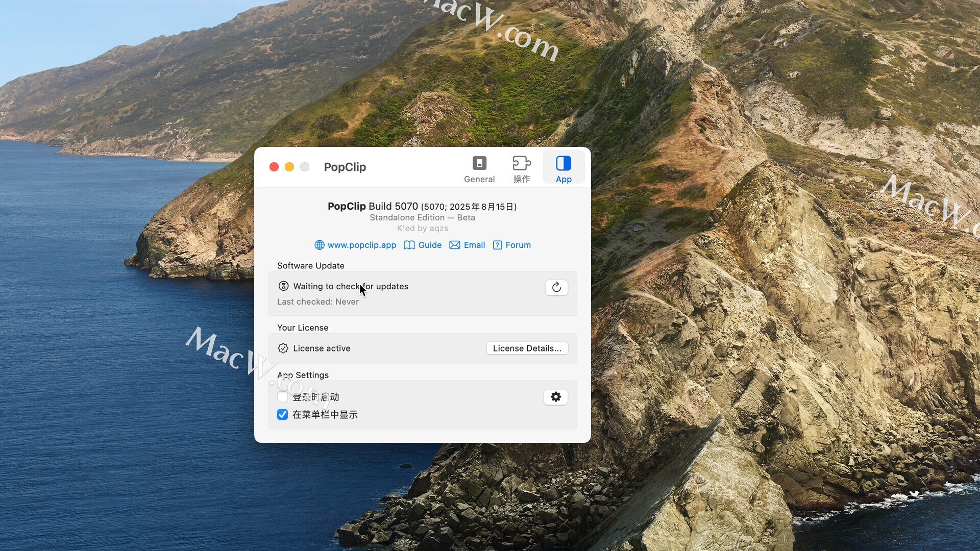This screenshot has height=551, width=980.
Task: Click the PopClip window title
Action: 345,167
